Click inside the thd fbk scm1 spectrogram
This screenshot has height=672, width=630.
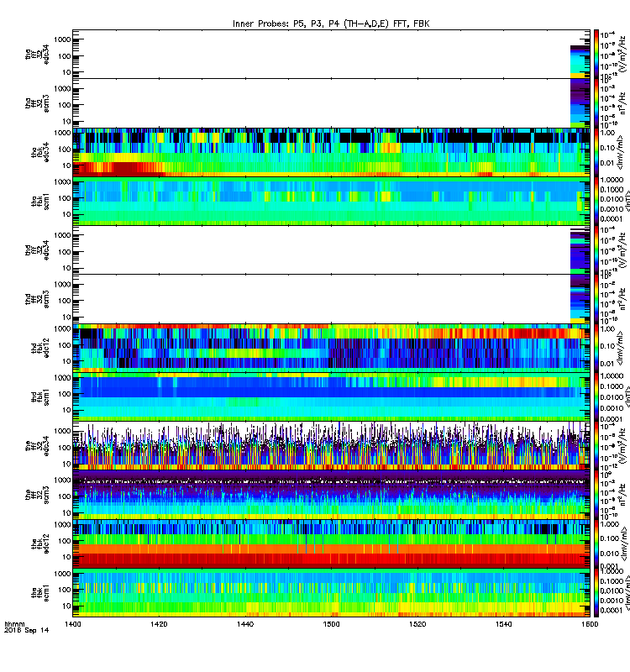[x=331, y=396]
